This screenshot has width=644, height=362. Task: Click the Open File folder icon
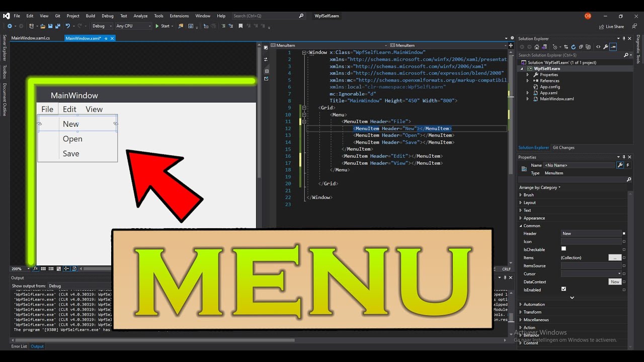click(43, 26)
